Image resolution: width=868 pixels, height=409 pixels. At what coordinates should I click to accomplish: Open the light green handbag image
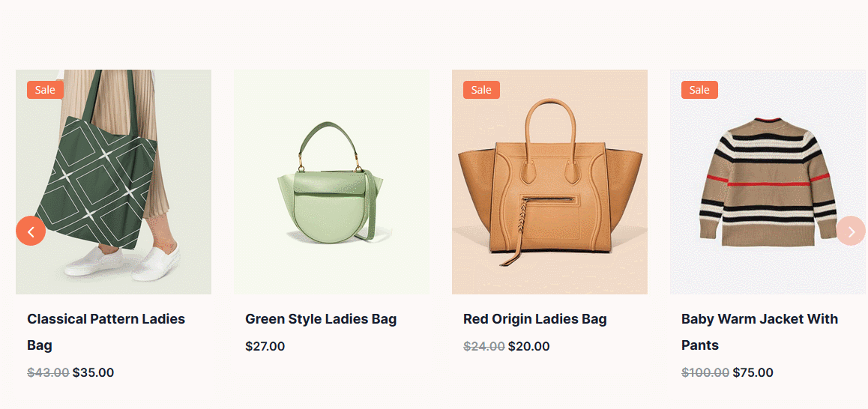tap(331, 182)
